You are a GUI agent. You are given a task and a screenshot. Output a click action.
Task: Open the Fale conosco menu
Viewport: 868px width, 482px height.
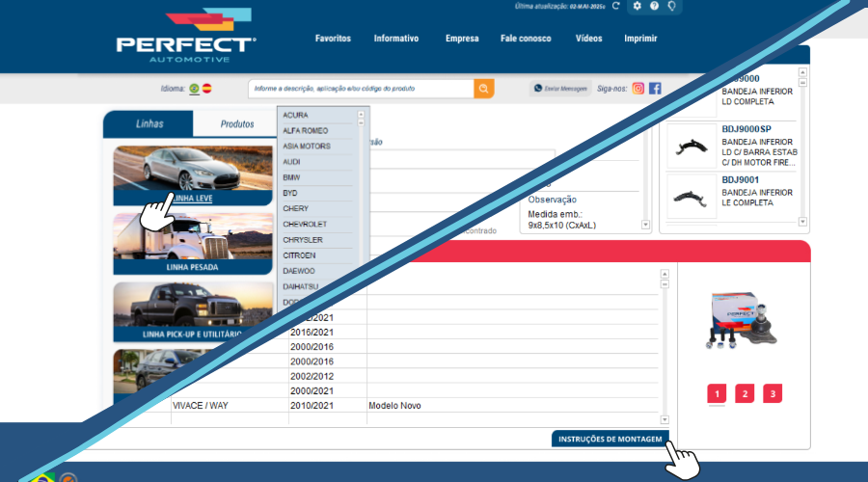click(526, 39)
